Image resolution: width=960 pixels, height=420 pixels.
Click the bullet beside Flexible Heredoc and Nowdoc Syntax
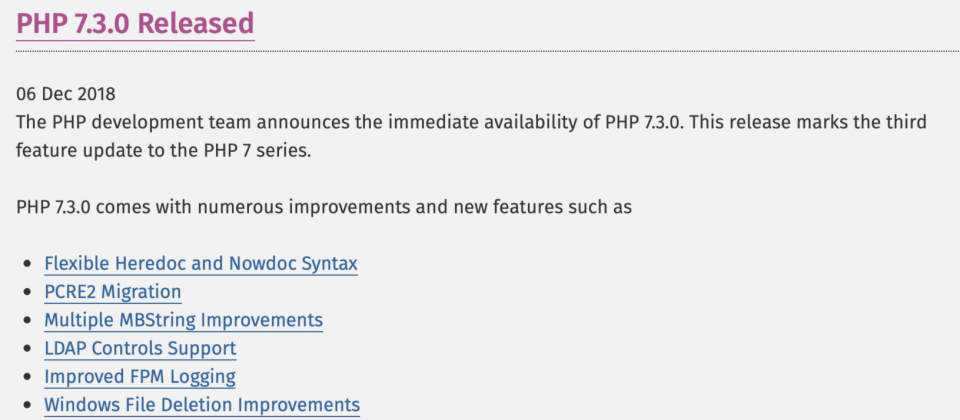(26, 264)
